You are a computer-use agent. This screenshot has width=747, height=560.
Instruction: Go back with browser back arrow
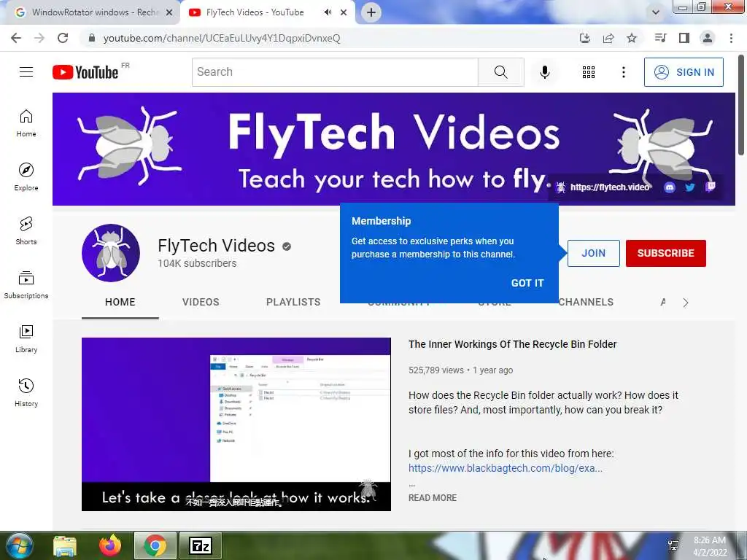click(x=16, y=38)
